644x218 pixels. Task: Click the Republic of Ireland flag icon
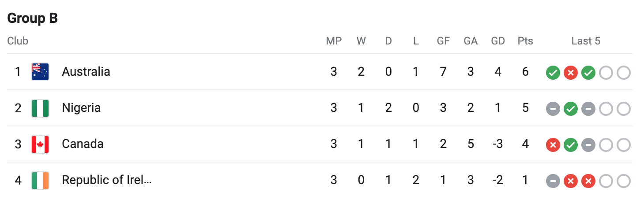pos(40,181)
